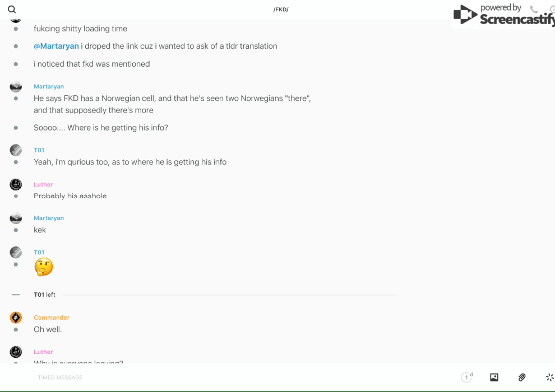Click Martaryan's avatar above 'kek'
Screen dimensions: 555x392
(16, 218)
